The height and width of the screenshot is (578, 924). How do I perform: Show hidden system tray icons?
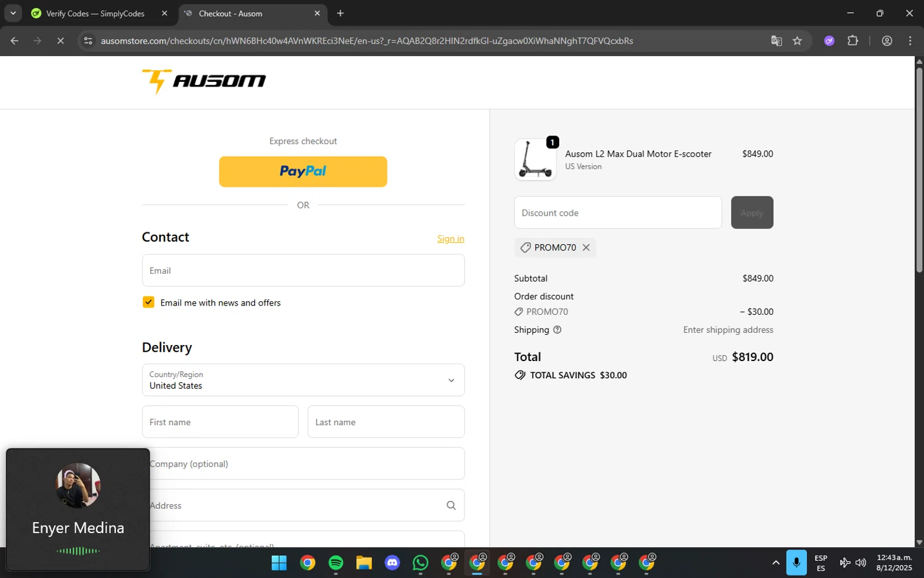click(776, 563)
